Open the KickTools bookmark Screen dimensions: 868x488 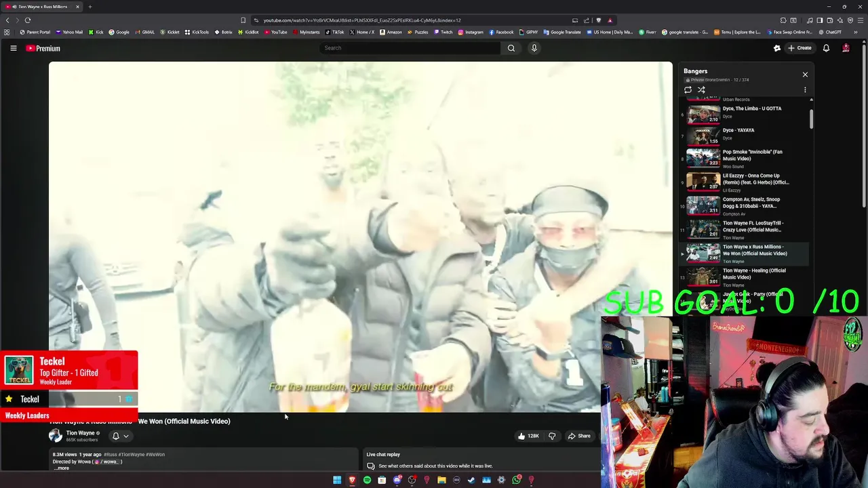(197, 32)
